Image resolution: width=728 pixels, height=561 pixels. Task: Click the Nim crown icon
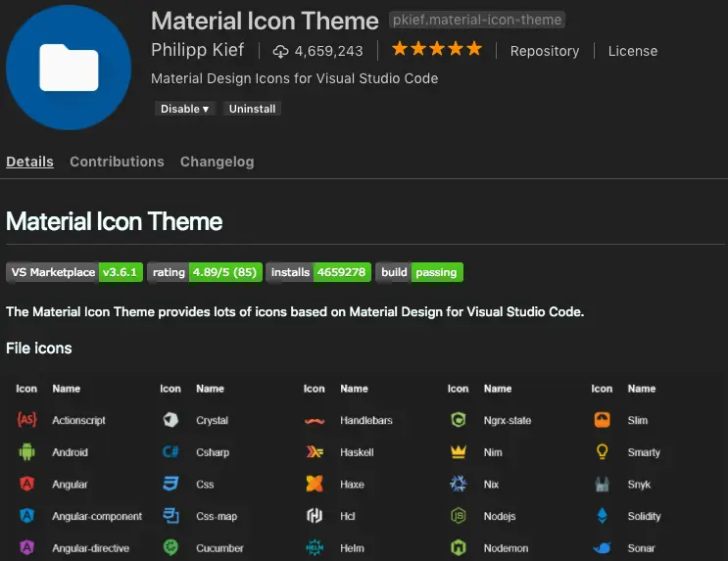click(x=459, y=452)
